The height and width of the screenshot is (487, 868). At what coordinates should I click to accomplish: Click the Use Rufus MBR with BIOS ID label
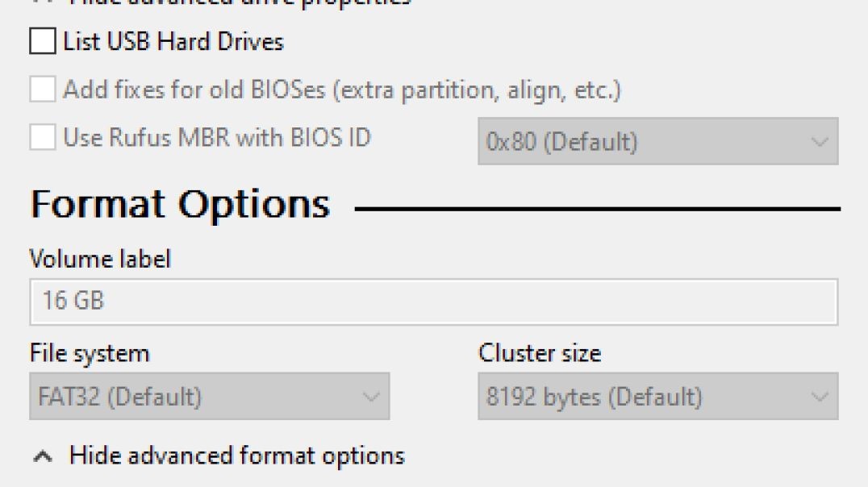tap(217, 137)
